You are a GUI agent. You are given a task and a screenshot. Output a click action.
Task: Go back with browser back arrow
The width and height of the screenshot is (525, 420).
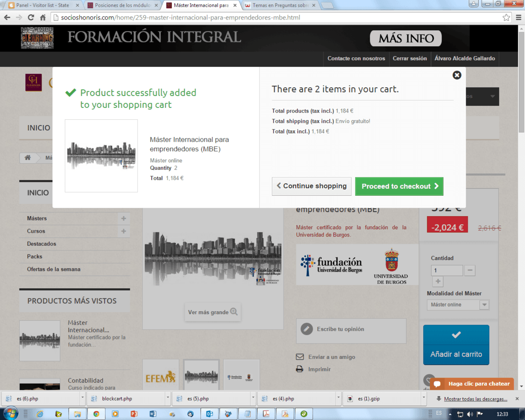click(x=7, y=17)
